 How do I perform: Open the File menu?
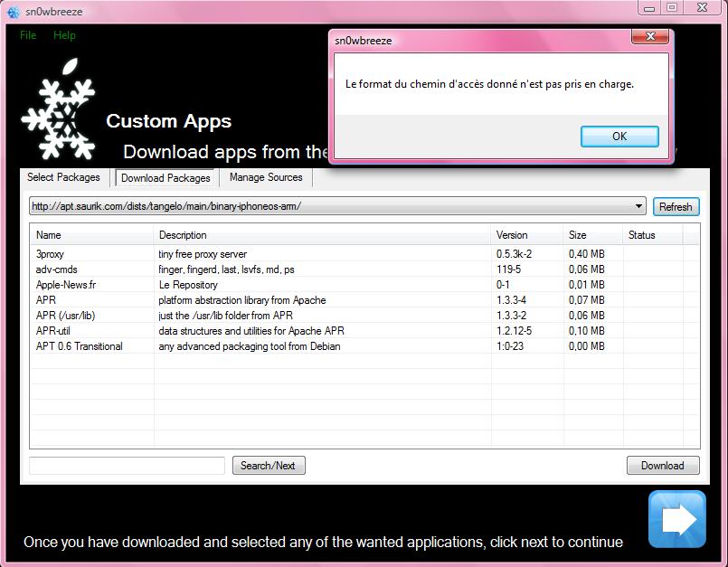pos(28,35)
